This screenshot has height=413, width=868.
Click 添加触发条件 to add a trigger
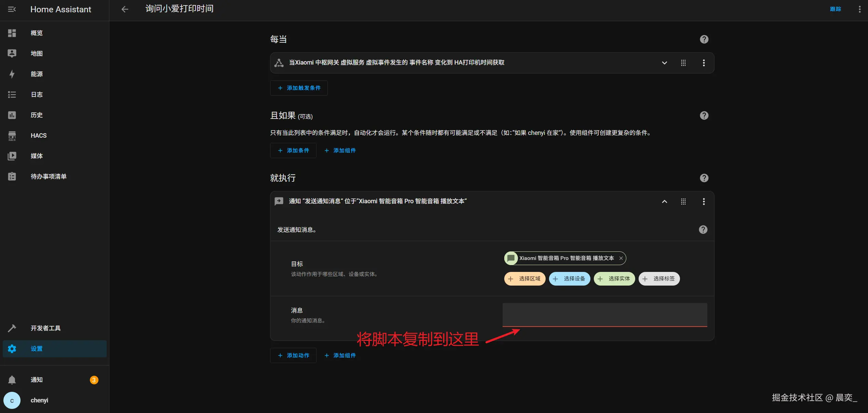(298, 88)
